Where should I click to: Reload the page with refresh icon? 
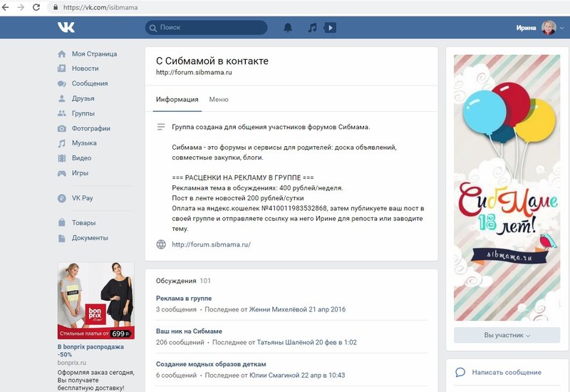point(36,7)
